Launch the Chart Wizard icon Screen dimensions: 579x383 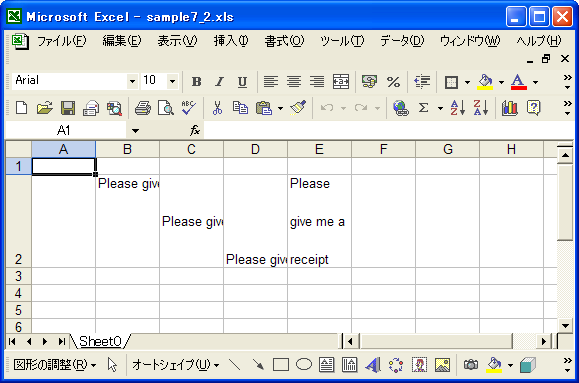pos(510,108)
